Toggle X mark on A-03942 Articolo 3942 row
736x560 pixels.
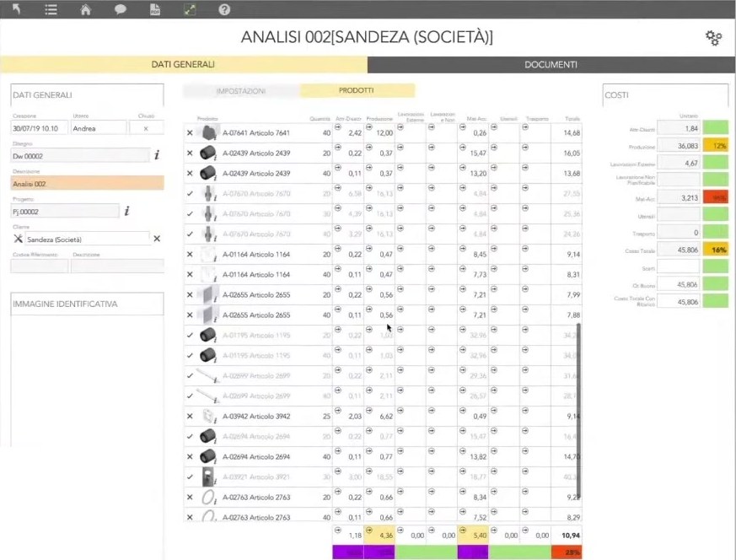point(190,417)
